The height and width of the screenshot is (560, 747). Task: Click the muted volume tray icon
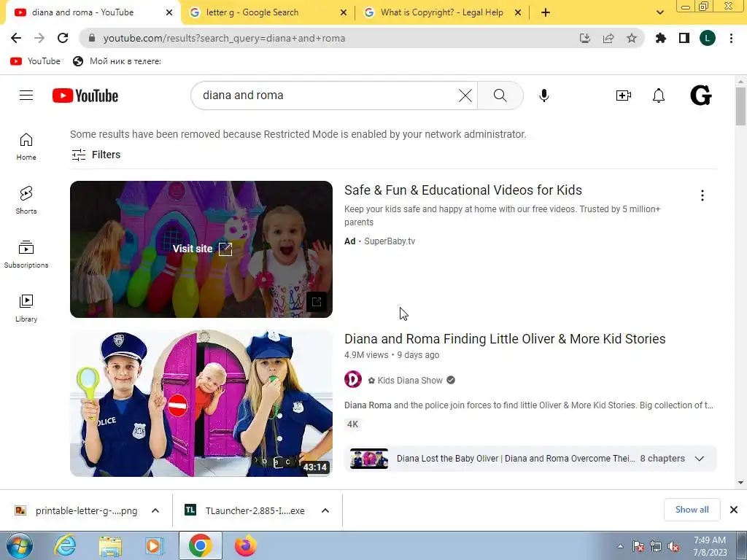click(673, 547)
